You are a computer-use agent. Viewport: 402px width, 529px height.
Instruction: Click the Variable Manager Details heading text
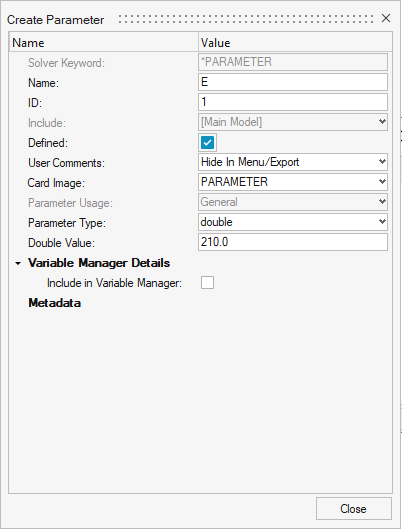[99, 263]
